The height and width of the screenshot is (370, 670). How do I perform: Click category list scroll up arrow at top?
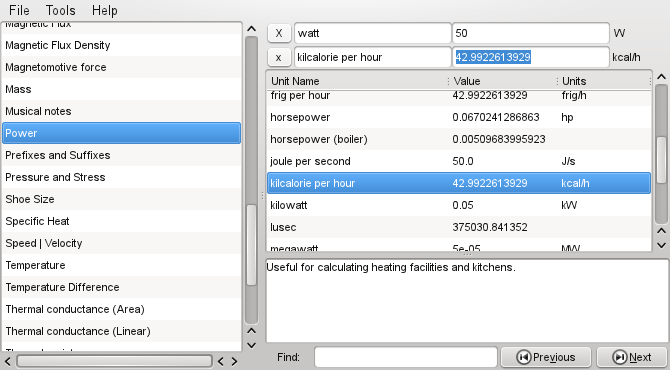(252, 29)
